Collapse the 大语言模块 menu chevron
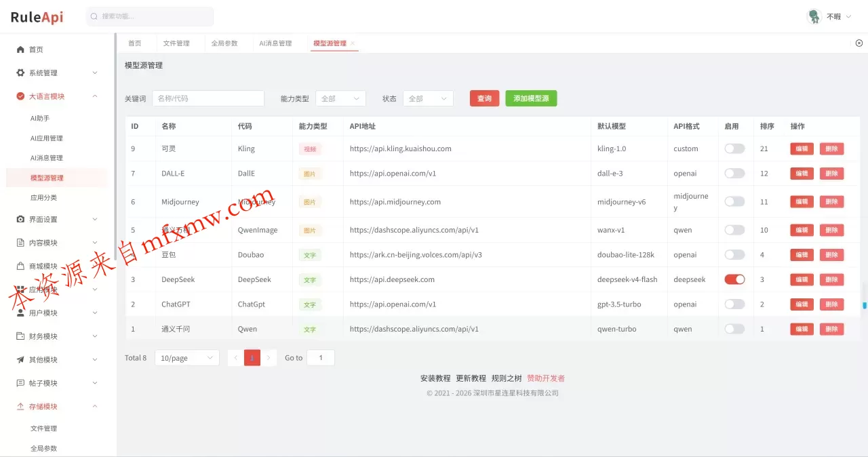868x457 pixels. tap(95, 96)
